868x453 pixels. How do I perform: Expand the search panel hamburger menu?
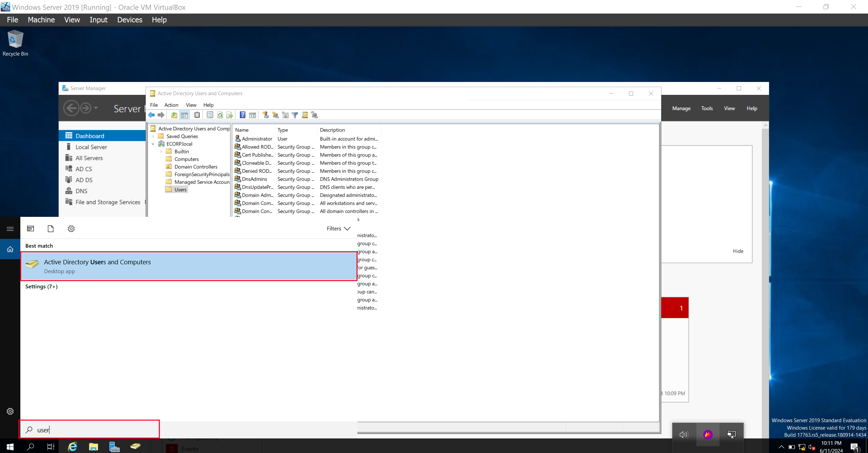10,229
